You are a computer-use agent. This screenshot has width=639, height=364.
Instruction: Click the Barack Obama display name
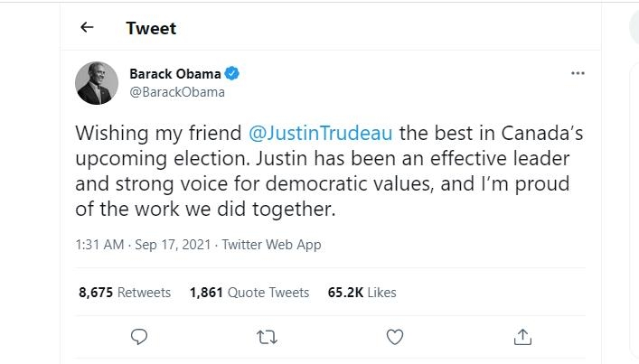pyautogui.click(x=175, y=74)
